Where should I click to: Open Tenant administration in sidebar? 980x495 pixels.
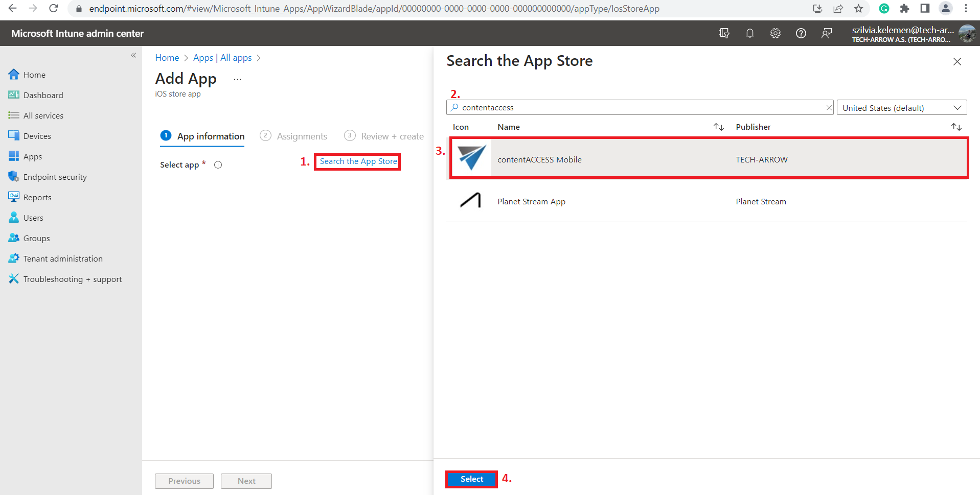click(x=62, y=259)
